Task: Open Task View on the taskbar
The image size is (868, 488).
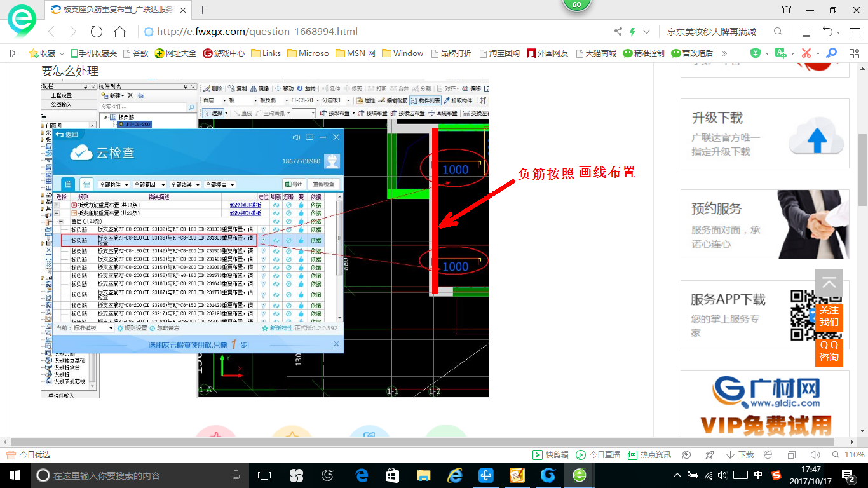Action: click(x=264, y=475)
